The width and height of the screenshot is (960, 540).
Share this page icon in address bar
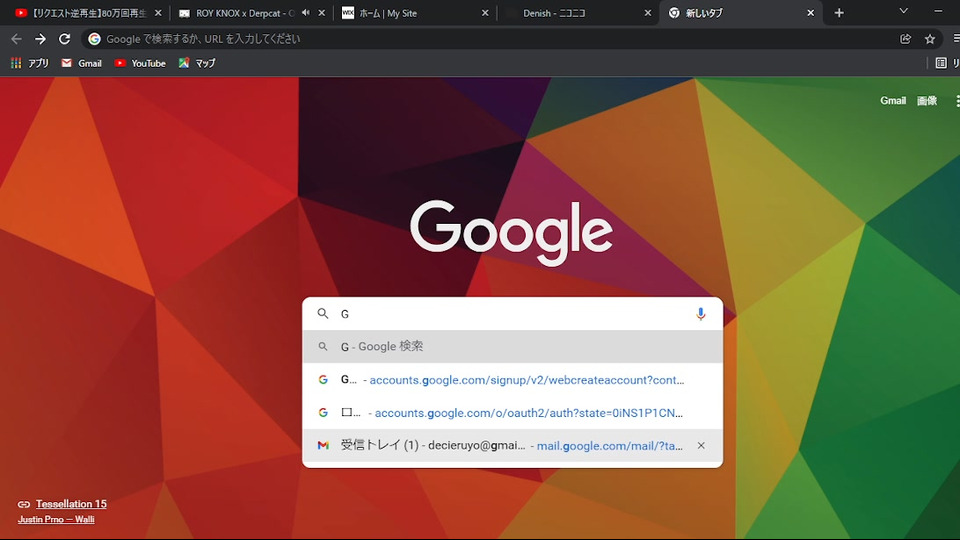point(906,39)
